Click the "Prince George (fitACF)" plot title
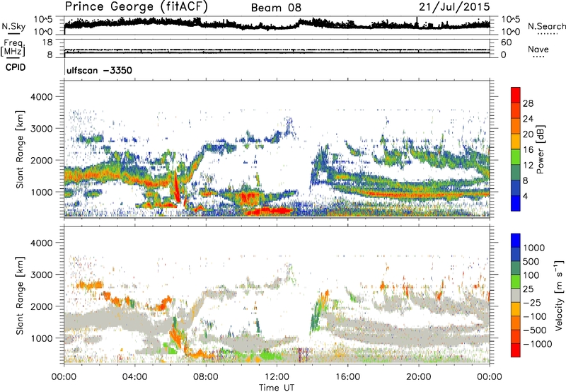Viewport: 566px width, 392px height. point(136,7)
